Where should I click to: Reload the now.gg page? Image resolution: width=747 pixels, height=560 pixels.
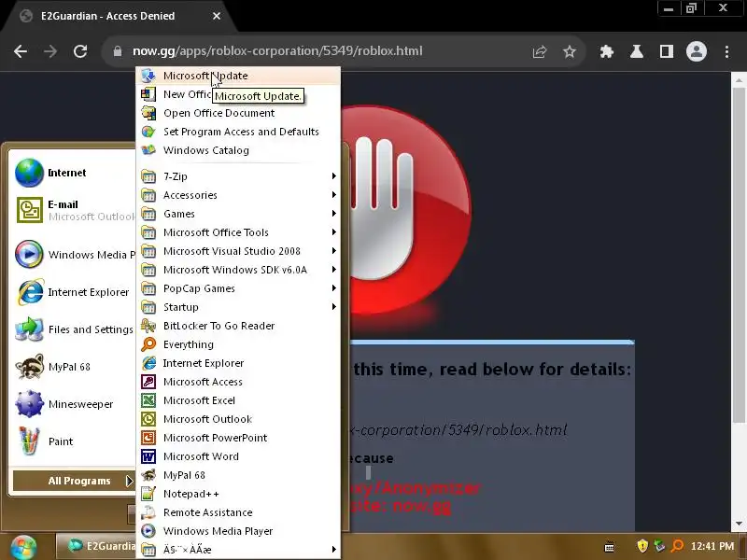[x=80, y=51]
